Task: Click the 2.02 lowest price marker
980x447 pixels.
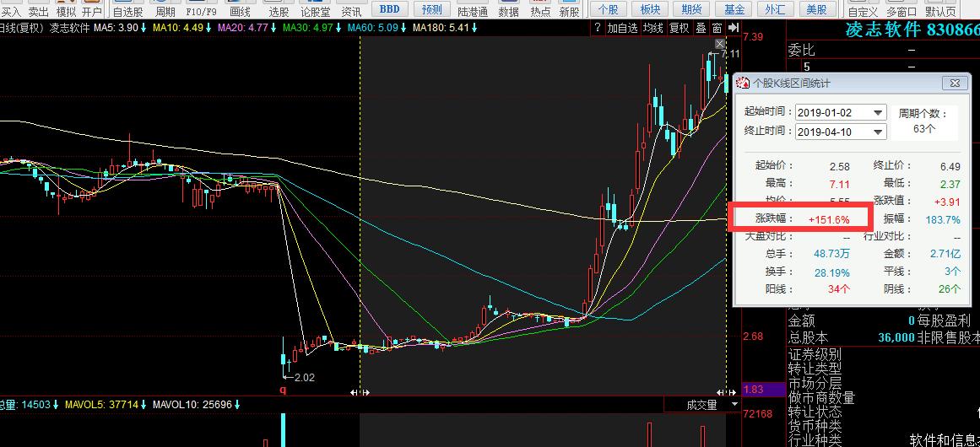Action: (304, 378)
